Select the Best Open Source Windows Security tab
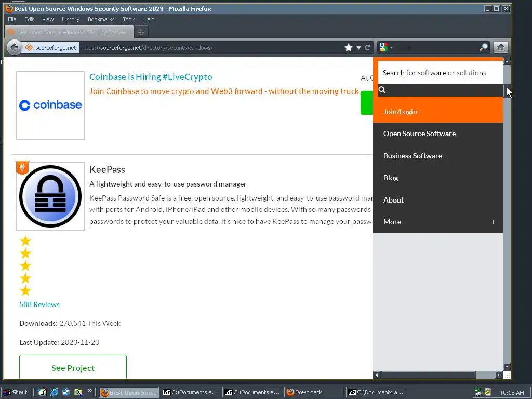Screen dimensions: 532x399 coord(69,32)
